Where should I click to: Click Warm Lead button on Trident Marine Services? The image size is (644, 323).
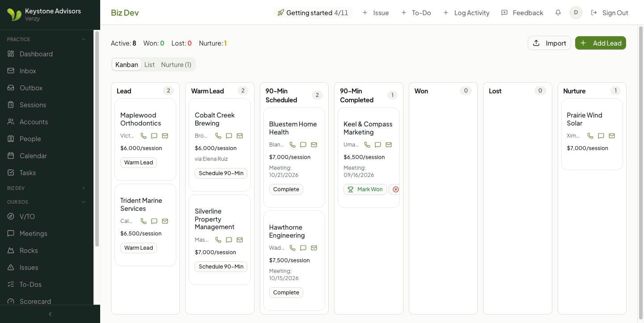click(139, 248)
